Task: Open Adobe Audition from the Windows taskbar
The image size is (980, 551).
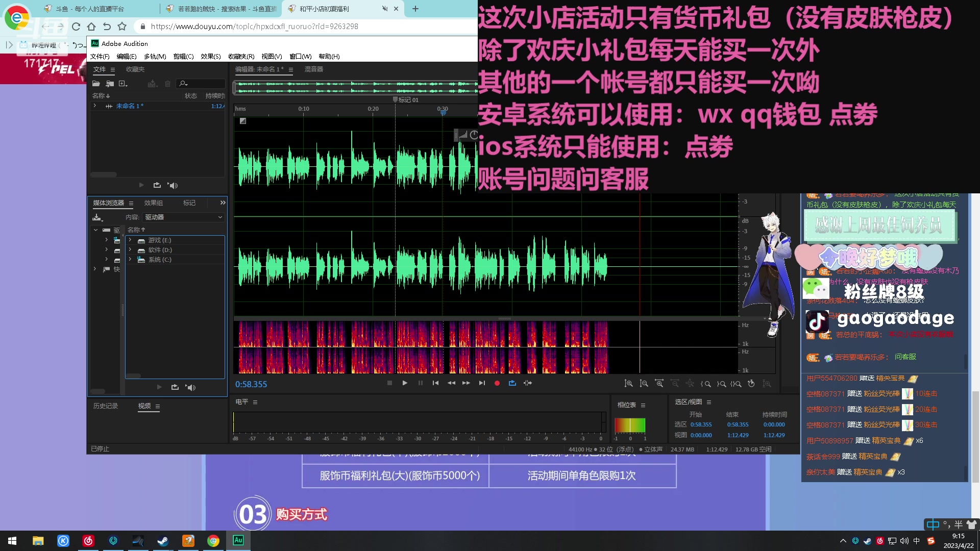Action: tap(238, 540)
